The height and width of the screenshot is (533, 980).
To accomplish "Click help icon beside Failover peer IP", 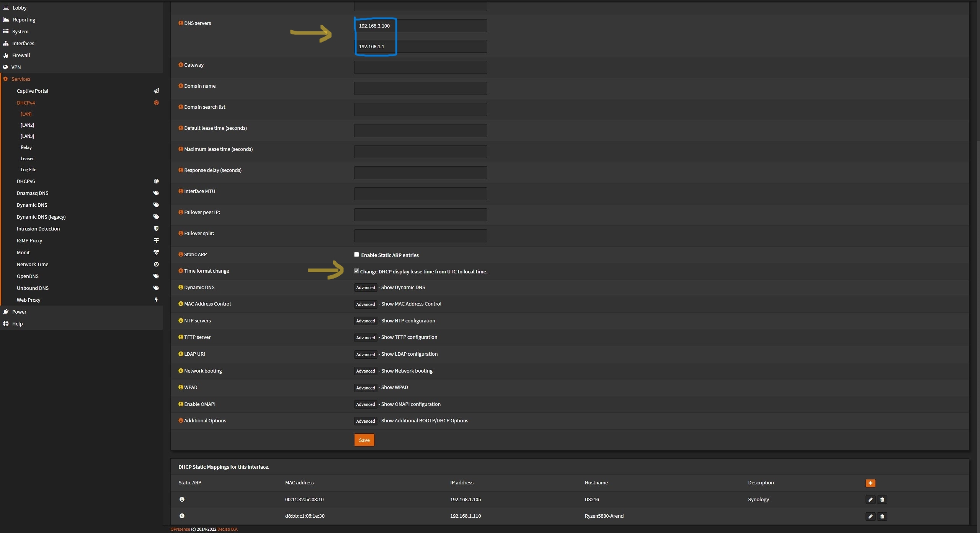I will coord(181,212).
